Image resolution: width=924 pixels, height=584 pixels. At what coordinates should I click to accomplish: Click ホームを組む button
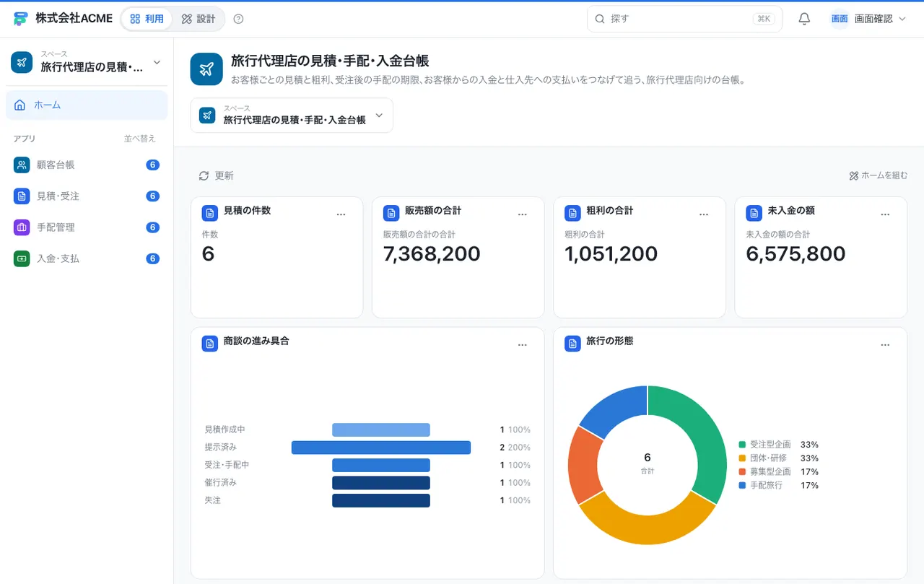click(878, 175)
